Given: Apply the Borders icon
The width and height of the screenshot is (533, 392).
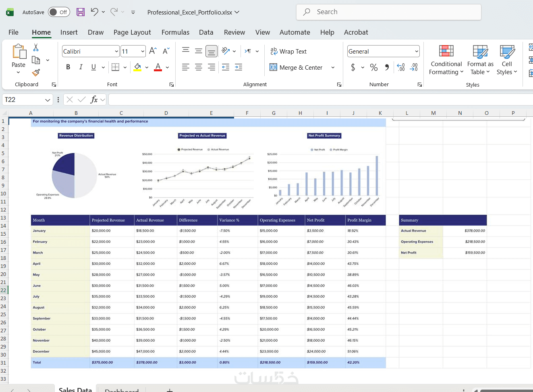Looking at the screenshot, I should [115, 67].
